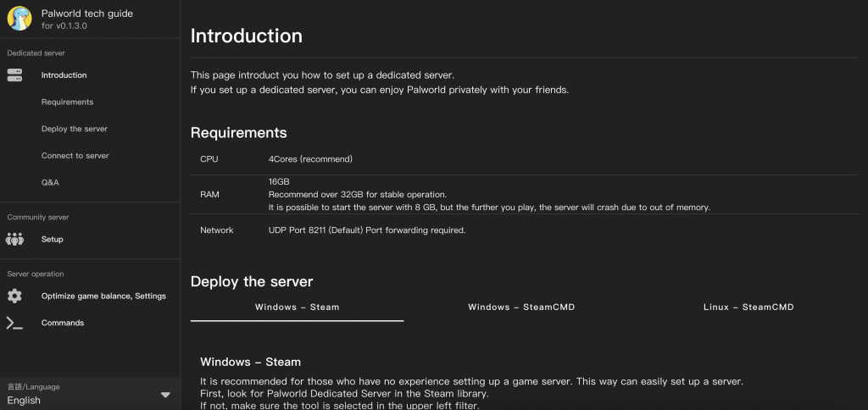
Task: Click the Palworld tech guide title
Action: click(x=87, y=14)
